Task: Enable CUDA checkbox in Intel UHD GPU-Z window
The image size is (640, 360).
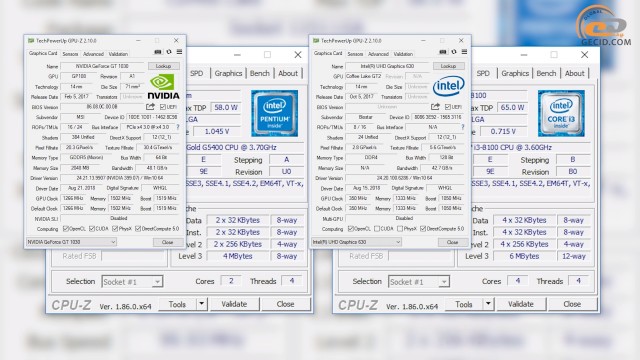Action: [377, 229]
